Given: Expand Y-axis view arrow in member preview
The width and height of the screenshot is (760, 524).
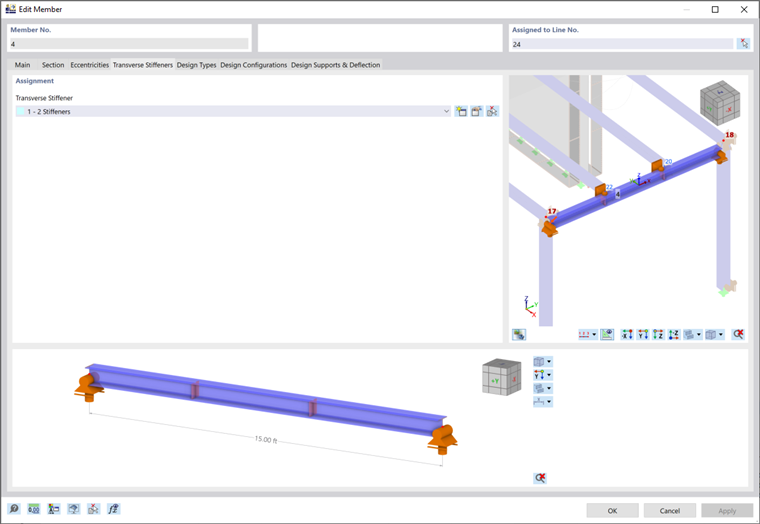Looking at the screenshot, I should 549,375.
